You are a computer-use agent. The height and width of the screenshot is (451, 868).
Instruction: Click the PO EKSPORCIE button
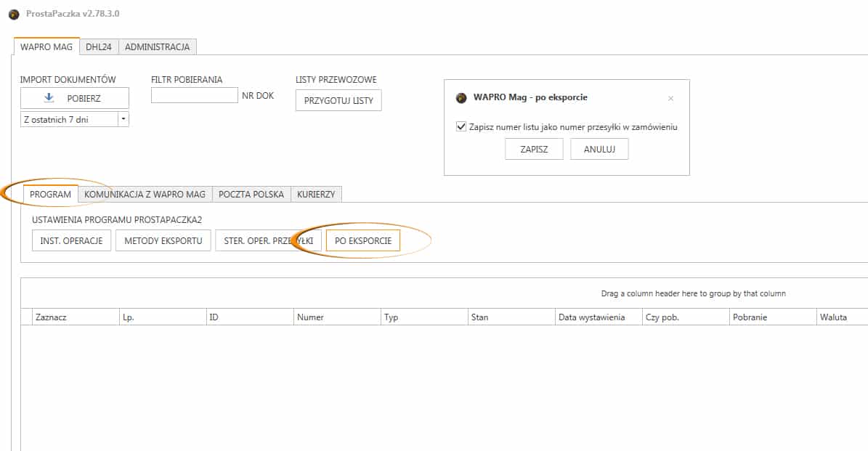pos(363,240)
